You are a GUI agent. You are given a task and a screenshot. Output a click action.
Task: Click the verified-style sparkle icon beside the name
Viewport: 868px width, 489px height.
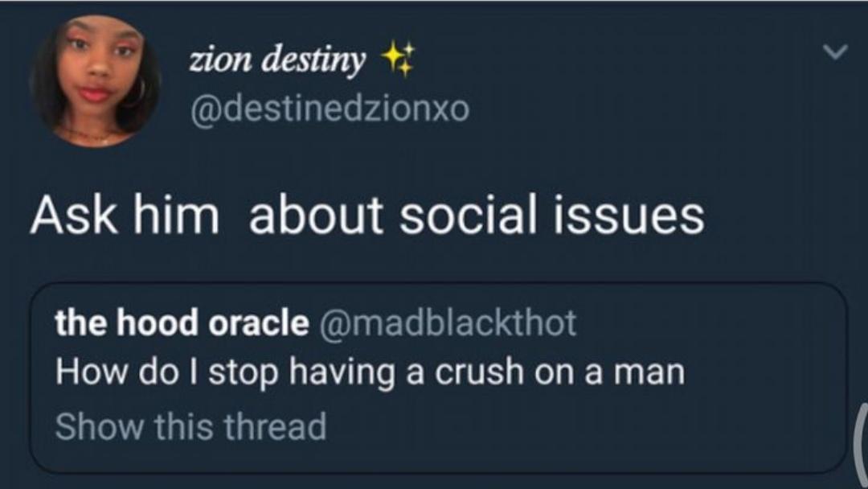399,56
